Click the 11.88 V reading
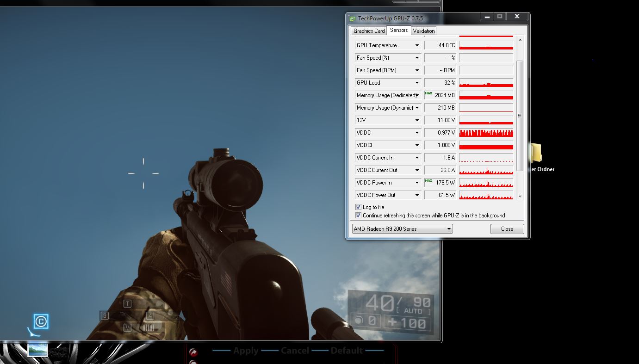 click(440, 120)
